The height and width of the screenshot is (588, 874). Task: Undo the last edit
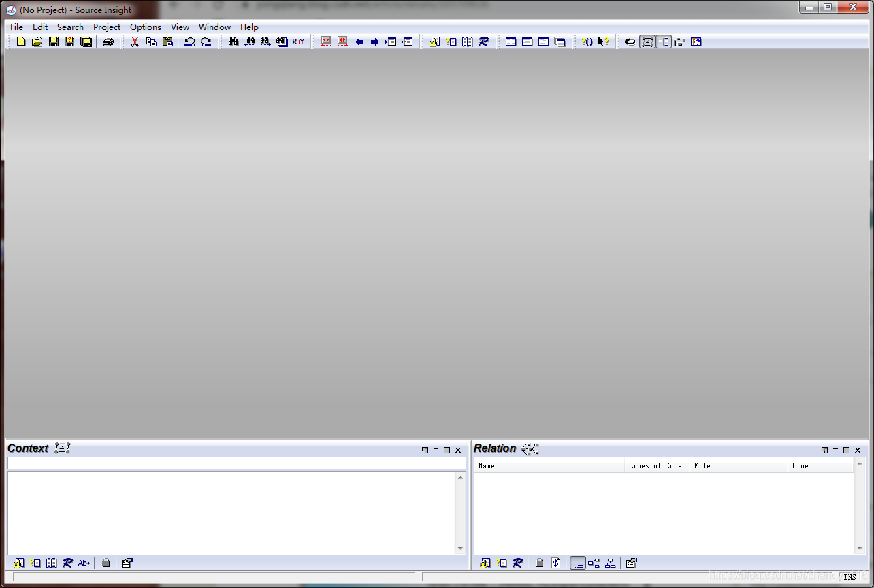tap(190, 42)
